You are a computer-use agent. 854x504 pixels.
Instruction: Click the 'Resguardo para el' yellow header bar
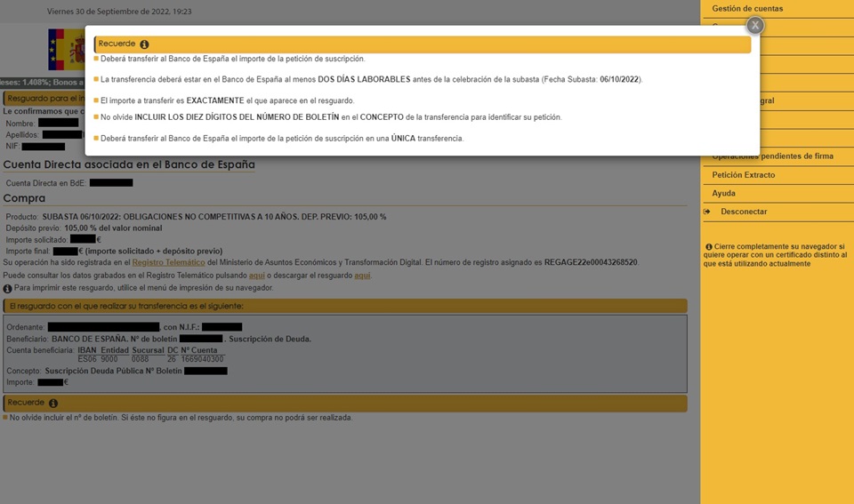[x=44, y=99]
